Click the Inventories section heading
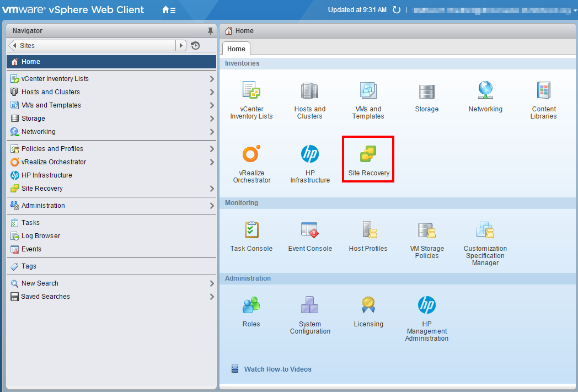578x392 pixels. click(242, 63)
